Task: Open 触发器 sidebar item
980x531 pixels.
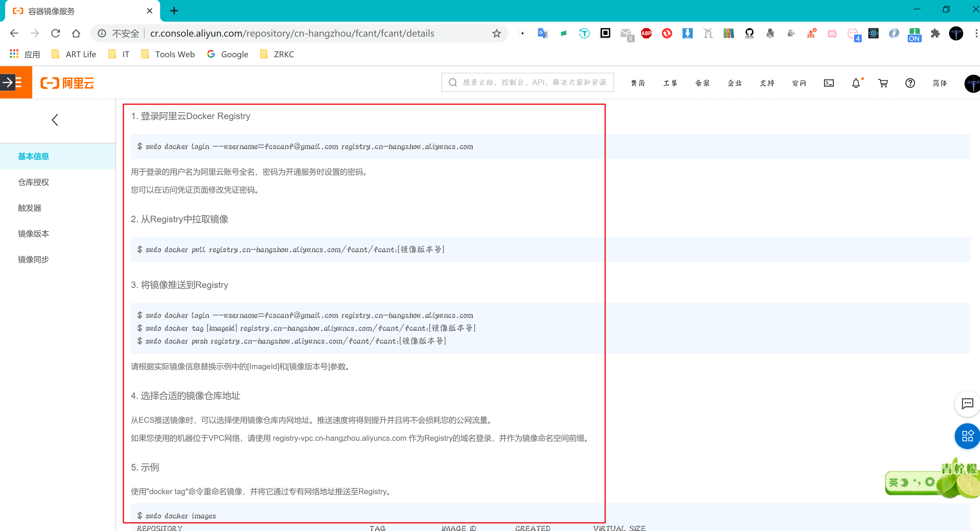Action: click(x=30, y=208)
